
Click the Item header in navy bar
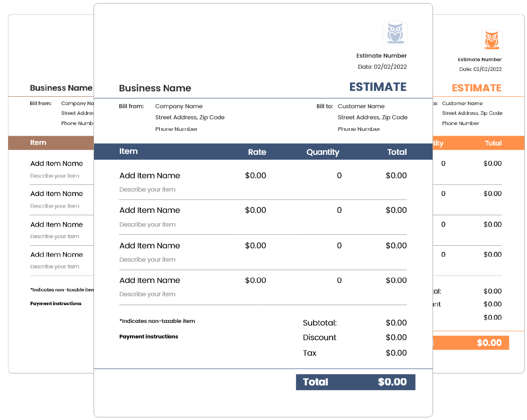128,152
